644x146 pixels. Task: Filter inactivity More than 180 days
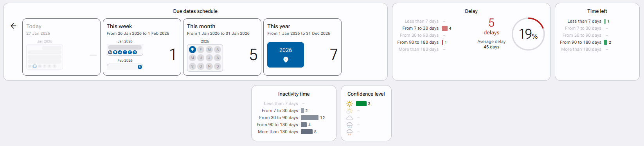(287, 132)
